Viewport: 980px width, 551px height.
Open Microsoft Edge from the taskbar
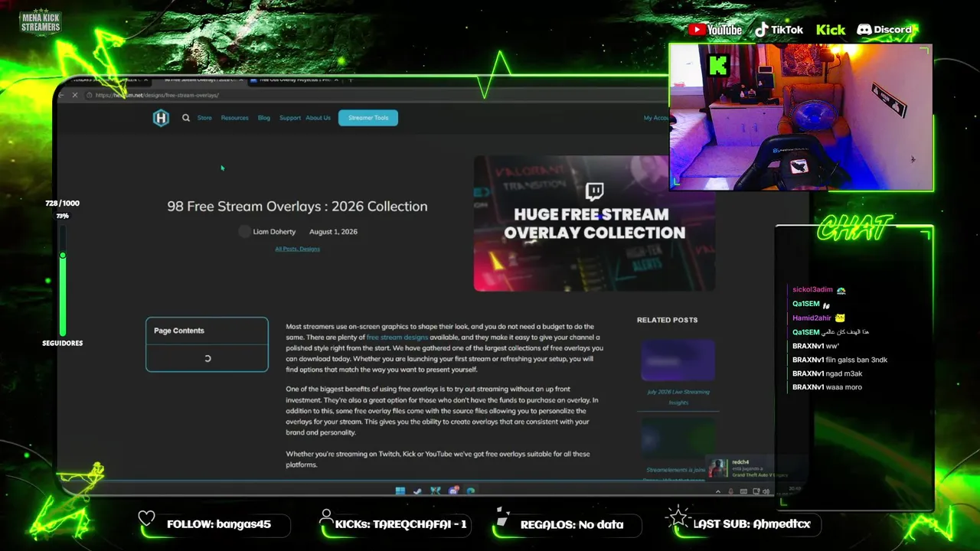pyautogui.click(x=471, y=491)
